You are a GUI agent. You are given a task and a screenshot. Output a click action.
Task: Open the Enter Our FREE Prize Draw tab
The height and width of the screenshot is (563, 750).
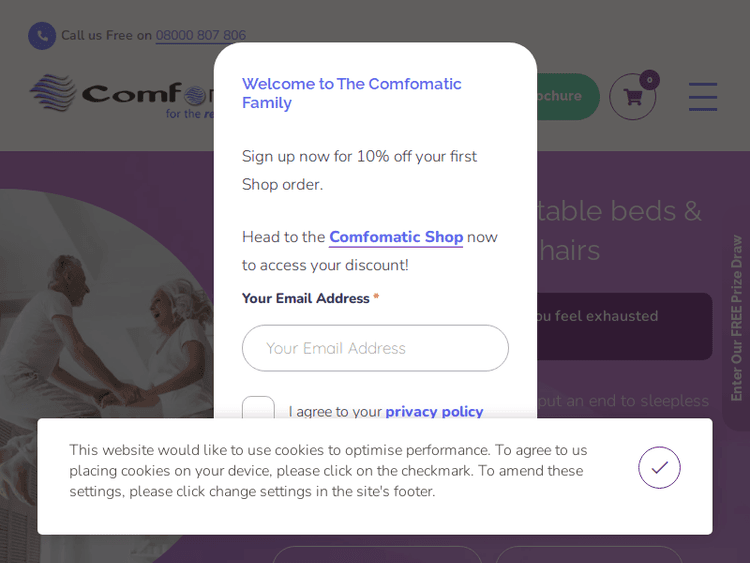coord(737,318)
